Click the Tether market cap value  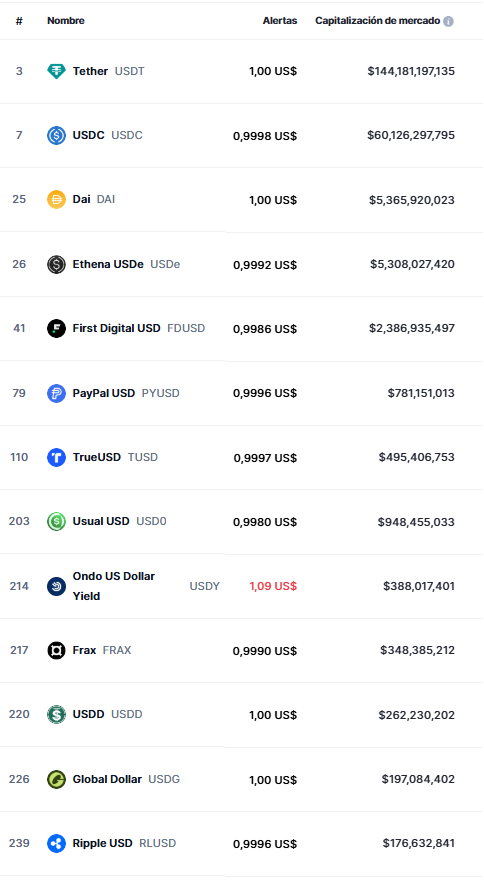[411, 71]
